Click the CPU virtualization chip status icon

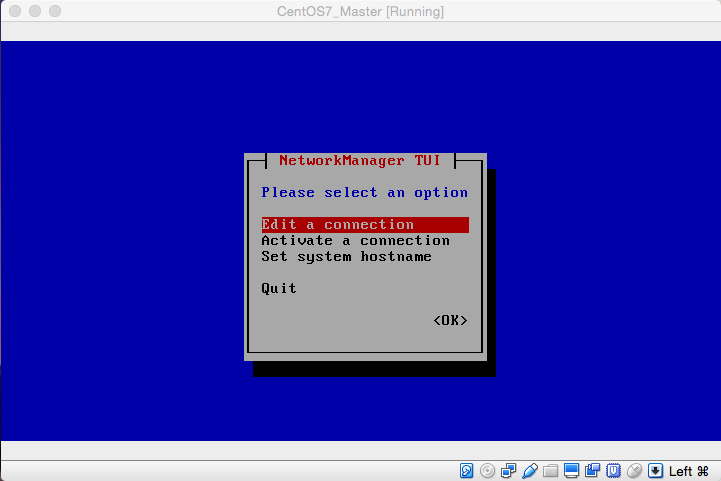pos(613,470)
